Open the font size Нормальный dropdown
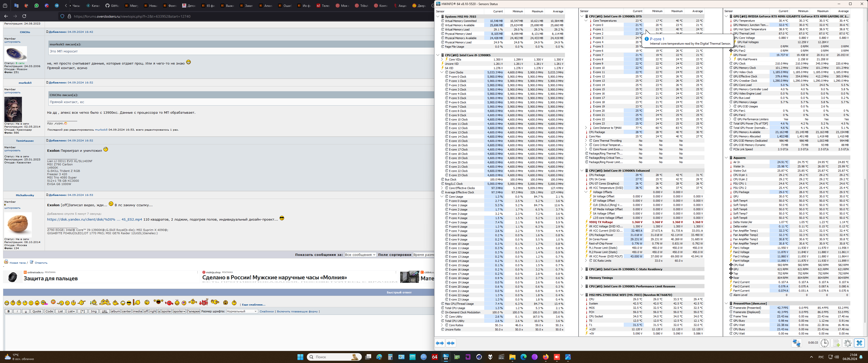 241,312
